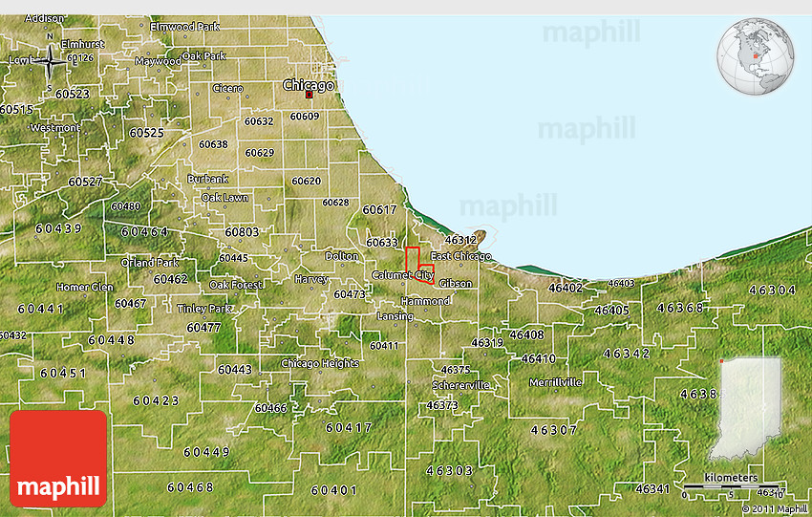Viewport: 812px width, 517px height.
Task: Click the Schererville label
Action: [460, 385]
